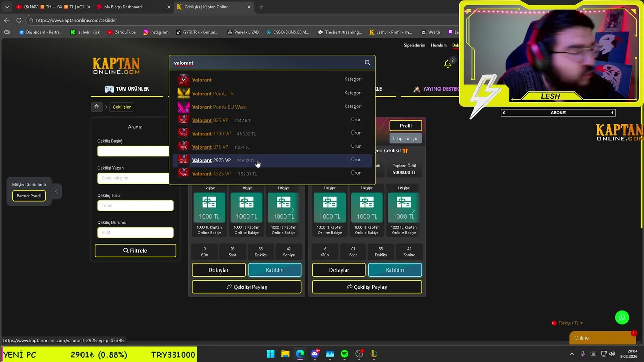The image size is (644, 362).
Task: Select Valorant Points EU West category
Action: click(x=272, y=107)
